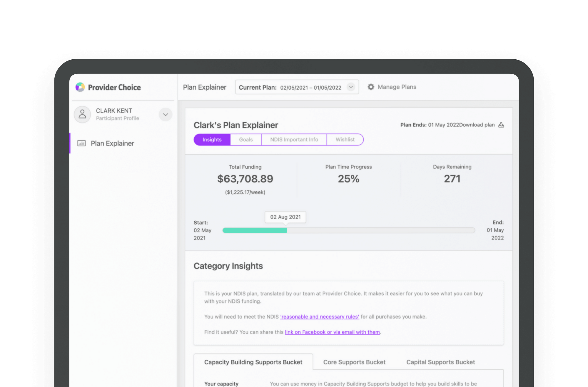Expand the Clark Kent profile chevron

[166, 115]
